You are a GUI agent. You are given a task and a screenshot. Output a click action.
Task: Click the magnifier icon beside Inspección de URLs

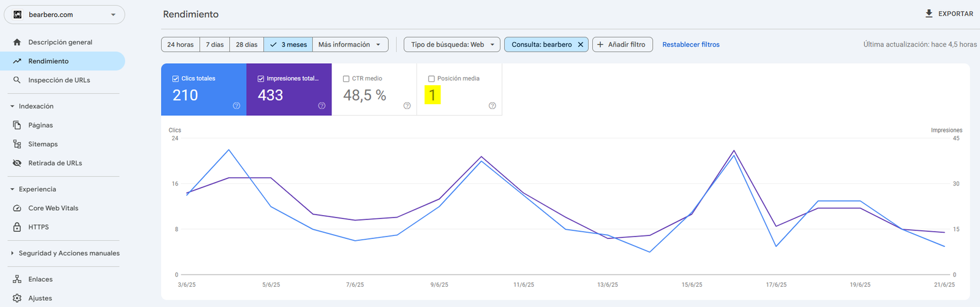[x=17, y=80]
